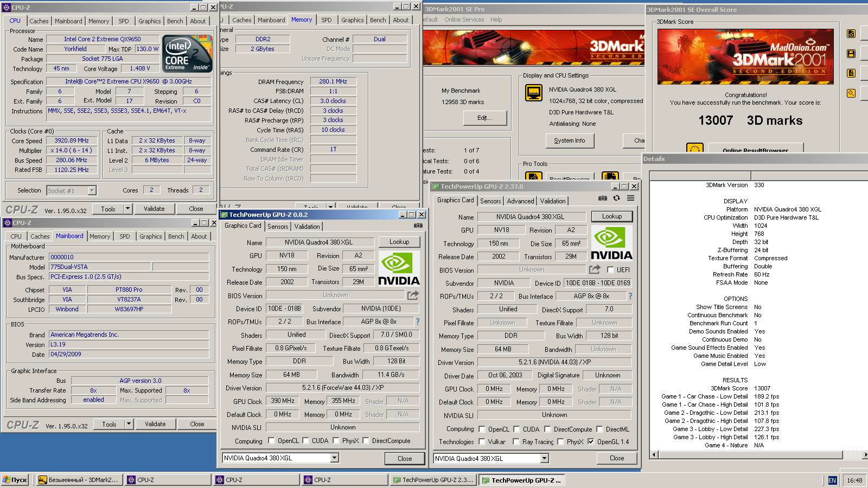Click Help menu in 3DMark2001

click(496, 20)
